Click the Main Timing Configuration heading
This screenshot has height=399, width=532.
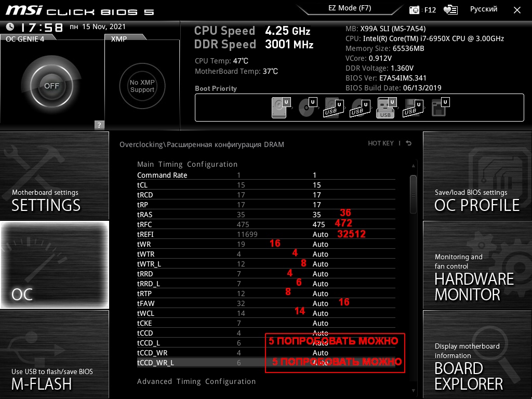(x=187, y=164)
